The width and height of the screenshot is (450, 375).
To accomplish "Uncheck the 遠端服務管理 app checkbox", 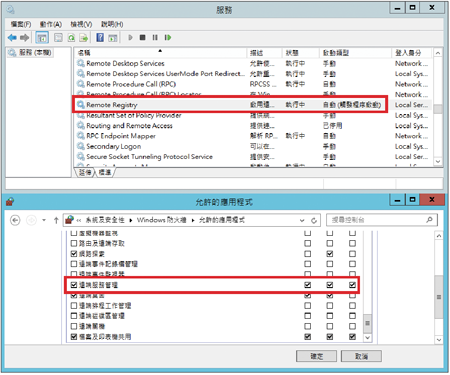I will click(74, 285).
